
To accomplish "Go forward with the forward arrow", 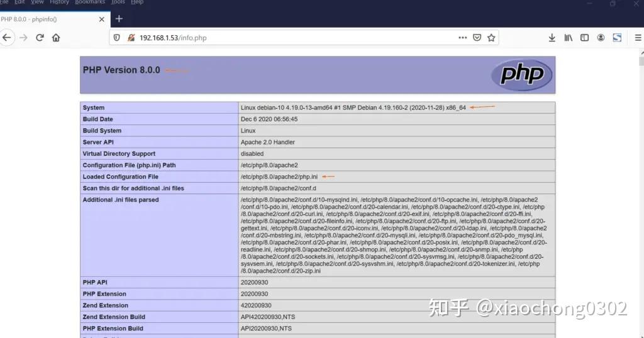I will [x=23, y=38].
